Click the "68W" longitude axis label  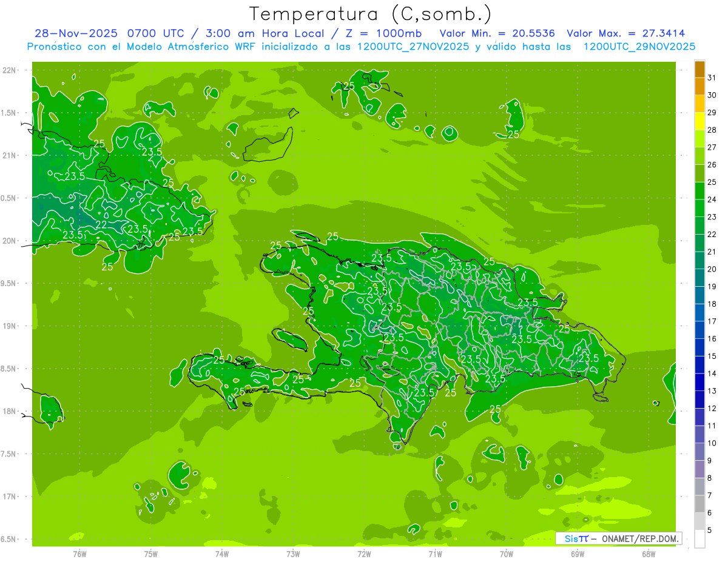(649, 554)
